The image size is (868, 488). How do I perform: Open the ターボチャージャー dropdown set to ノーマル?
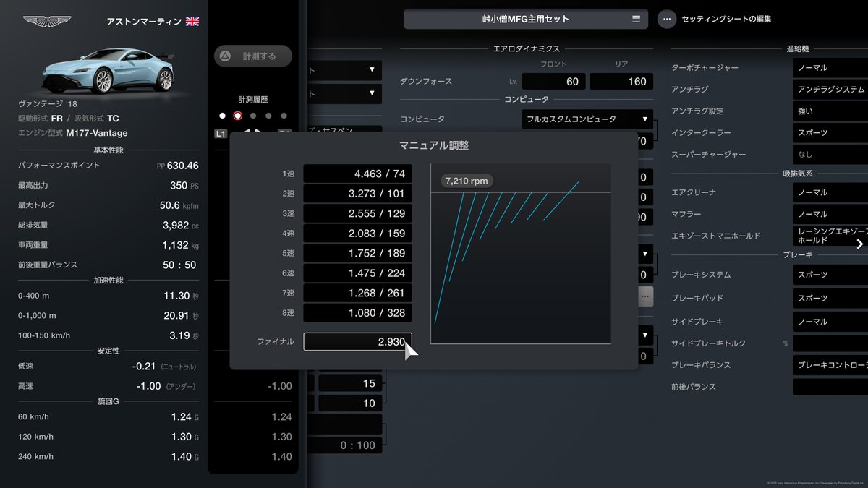pos(830,67)
